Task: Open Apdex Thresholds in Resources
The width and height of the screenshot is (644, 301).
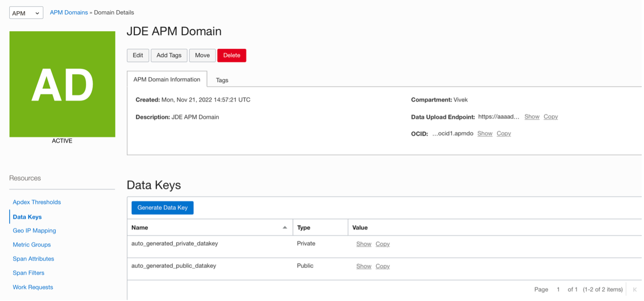Action: pyautogui.click(x=37, y=202)
